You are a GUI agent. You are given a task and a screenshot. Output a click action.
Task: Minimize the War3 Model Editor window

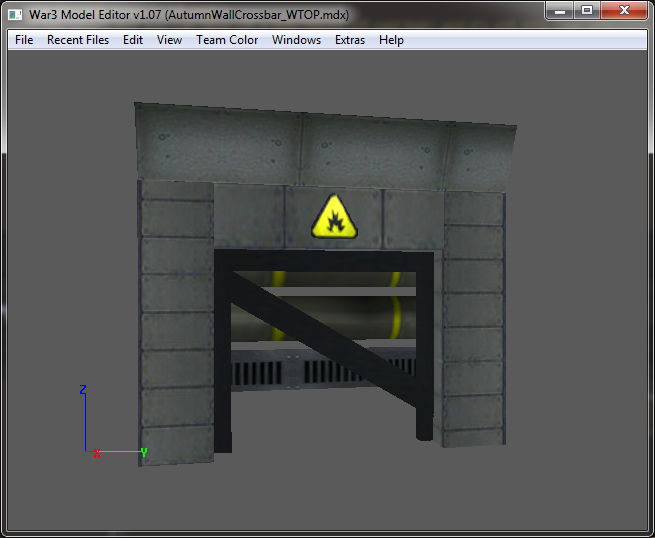coord(560,10)
